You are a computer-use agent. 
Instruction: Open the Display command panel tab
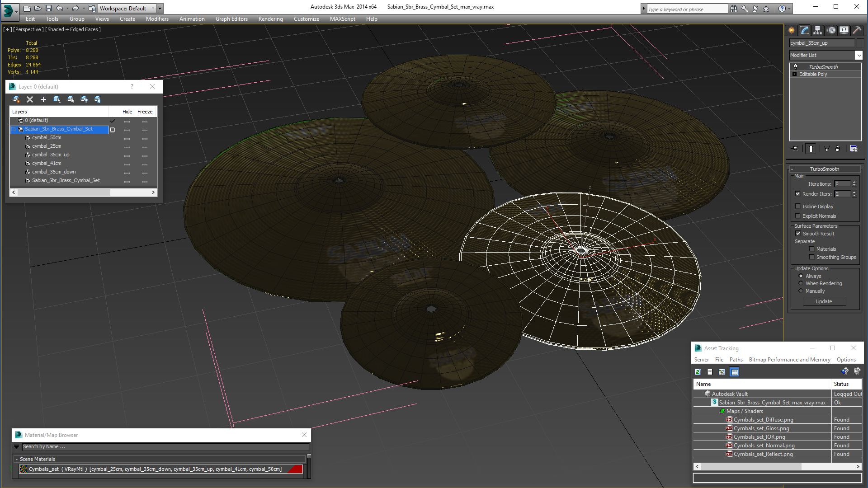[x=844, y=30]
